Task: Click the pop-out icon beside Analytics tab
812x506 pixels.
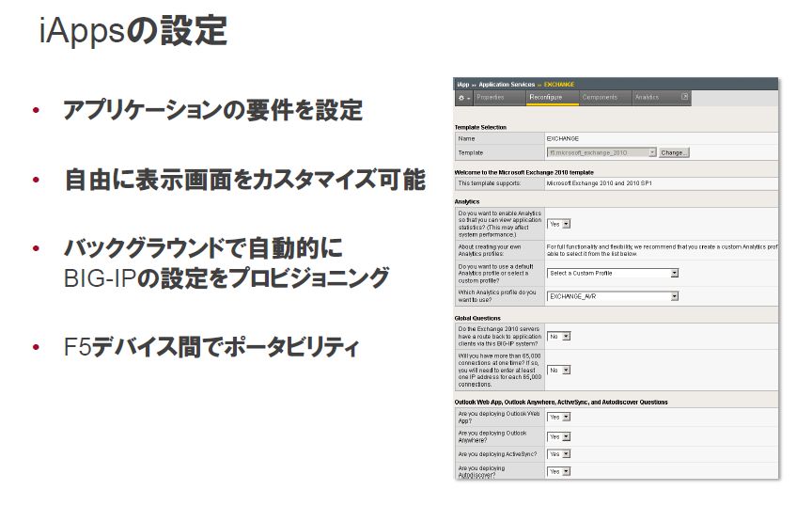Action: coord(684,97)
